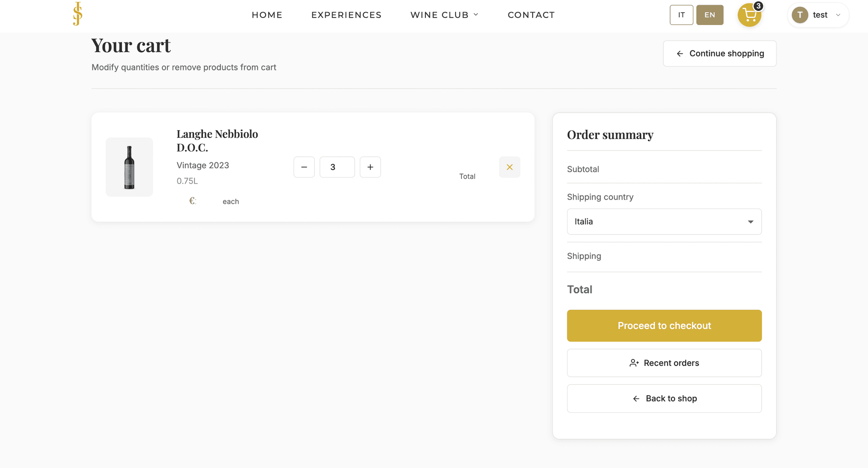Open the Experiences menu item

pos(346,15)
